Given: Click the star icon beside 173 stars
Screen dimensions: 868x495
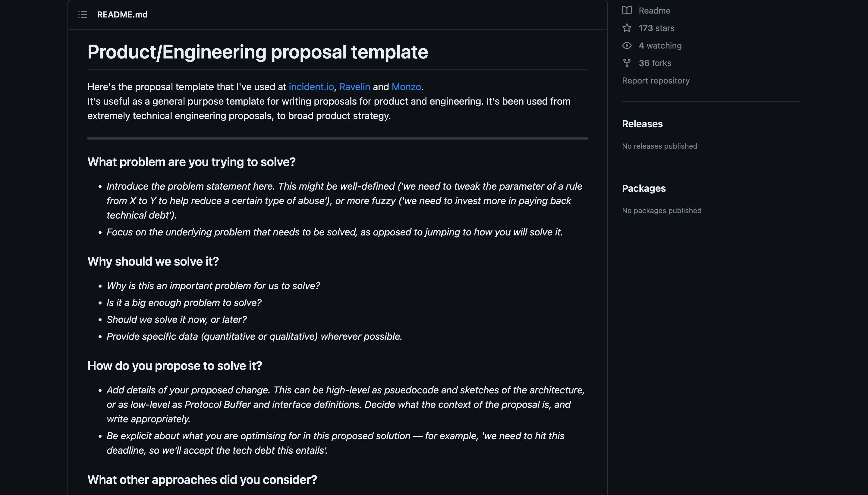Looking at the screenshot, I should [627, 28].
